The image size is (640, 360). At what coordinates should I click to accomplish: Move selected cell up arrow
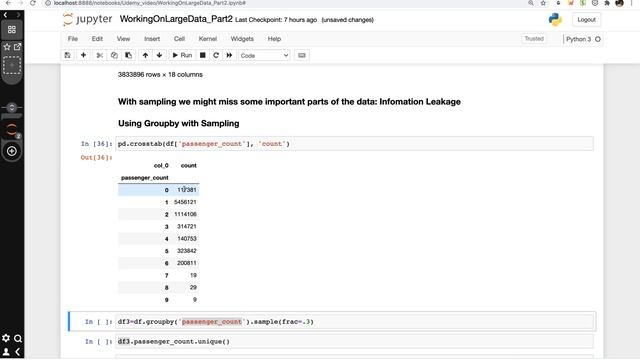[145, 55]
